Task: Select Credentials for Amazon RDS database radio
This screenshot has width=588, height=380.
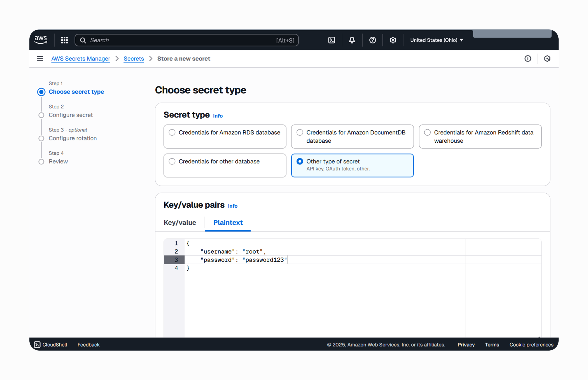Action: (x=172, y=132)
